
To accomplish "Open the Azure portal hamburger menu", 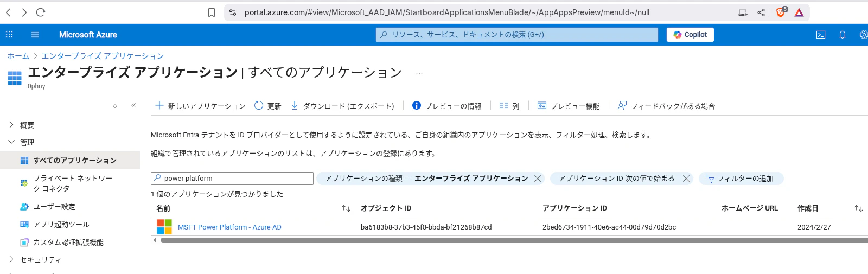I will (x=35, y=35).
